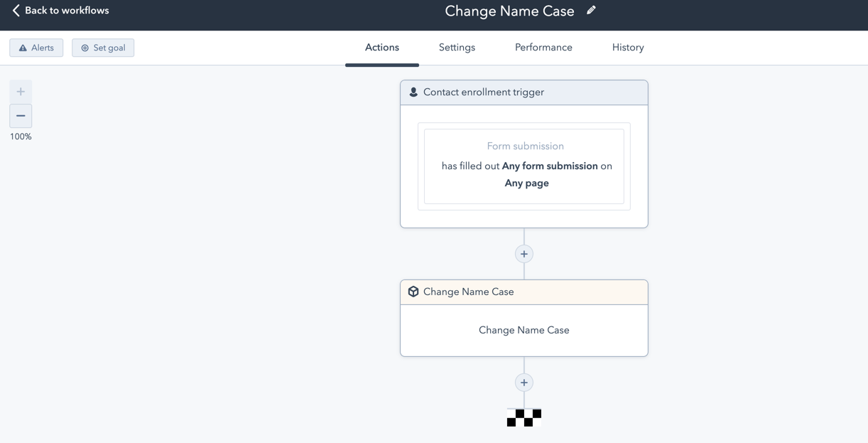This screenshot has width=868, height=443.
Task: Click the contact person icon in trigger
Action: point(413,92)
